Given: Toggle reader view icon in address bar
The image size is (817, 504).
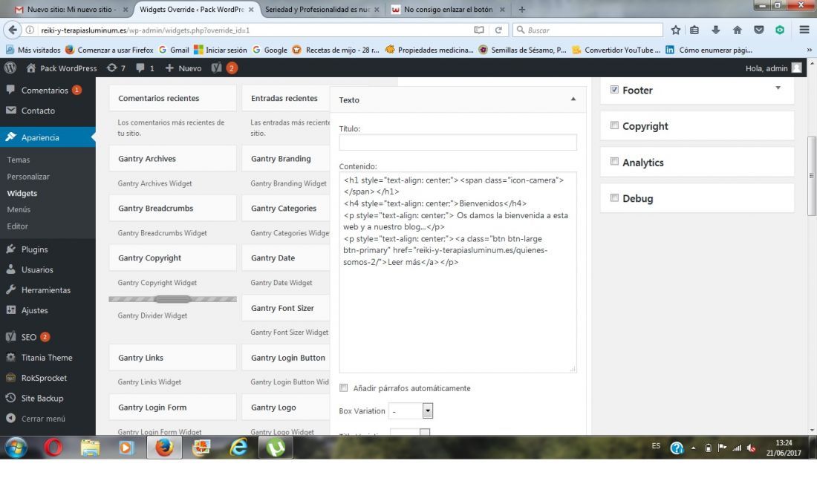Looking at the screenshot, I should (x=479, y=30).
